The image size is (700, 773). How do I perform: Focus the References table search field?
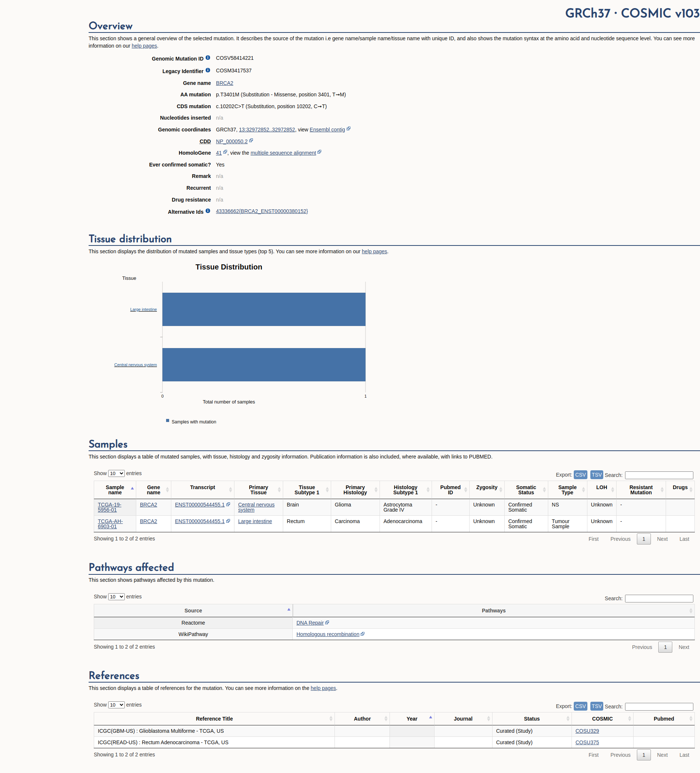click(659, 706)
